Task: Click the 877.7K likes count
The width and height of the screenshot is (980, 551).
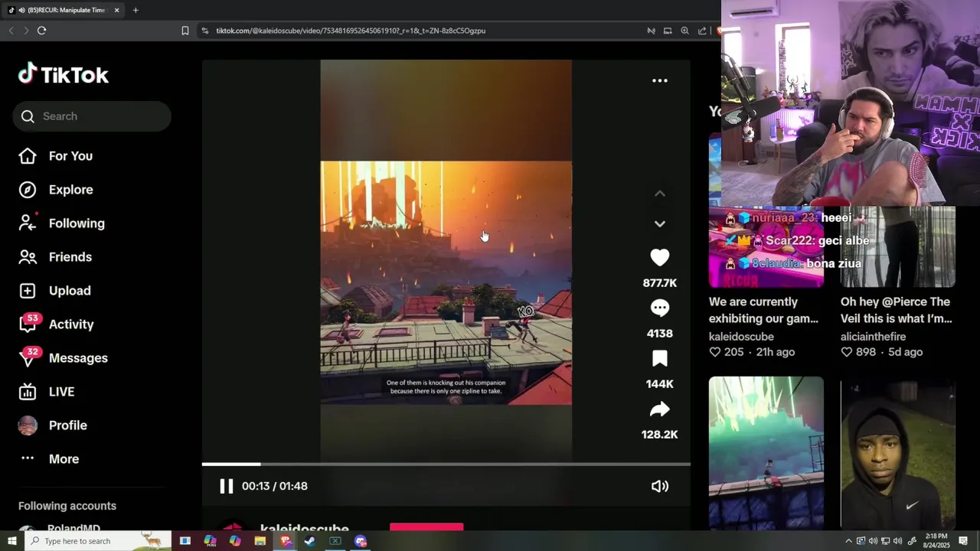Action: (x=659, y=283)
